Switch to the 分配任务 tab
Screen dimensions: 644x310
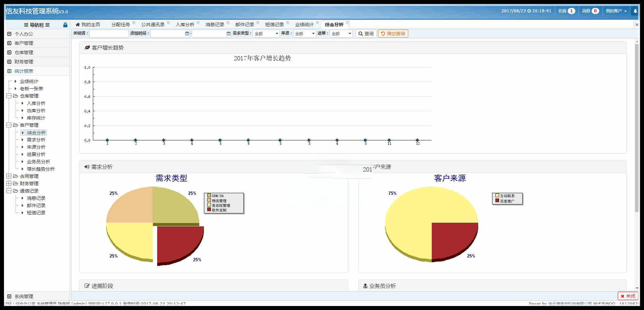click(x=121, y=25)
